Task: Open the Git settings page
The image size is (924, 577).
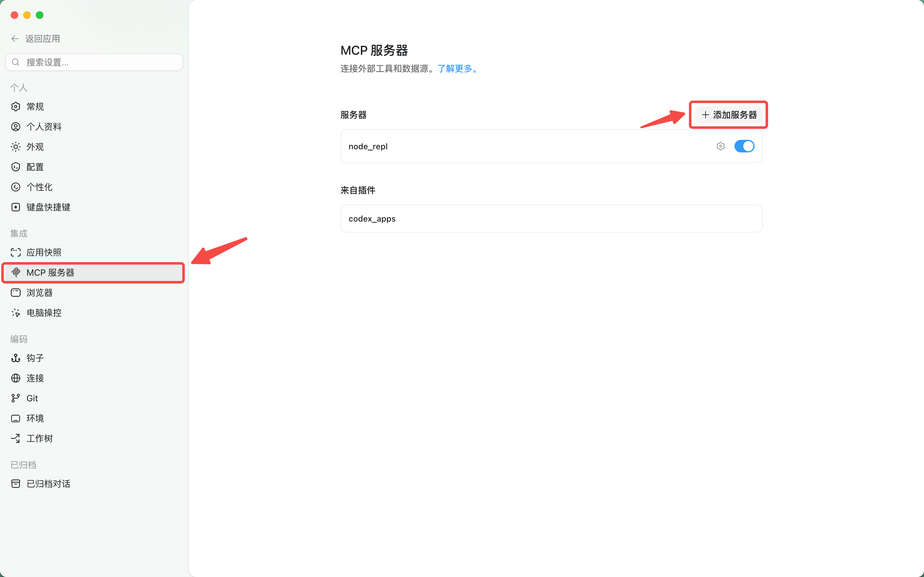Action: [x=94, y=398]
